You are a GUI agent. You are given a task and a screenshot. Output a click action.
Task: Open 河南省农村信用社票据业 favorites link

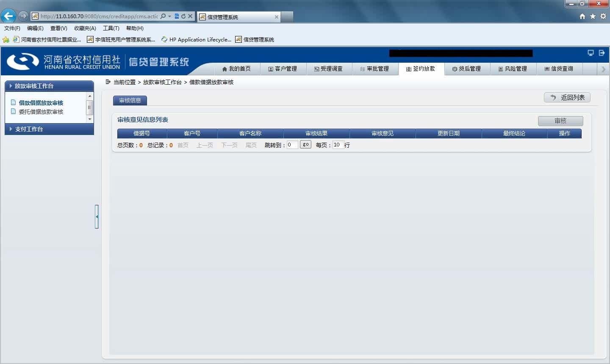coord(47,39)
